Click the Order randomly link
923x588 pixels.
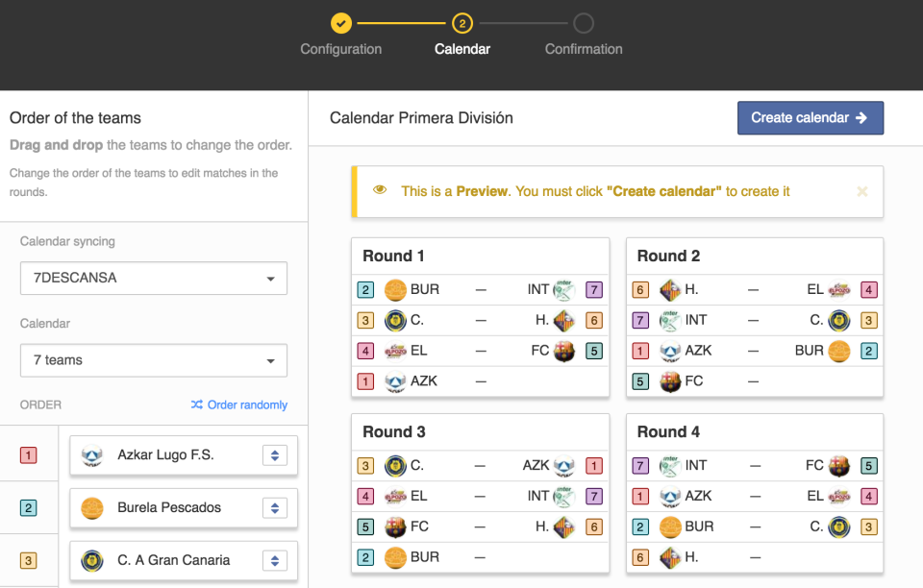239,404
